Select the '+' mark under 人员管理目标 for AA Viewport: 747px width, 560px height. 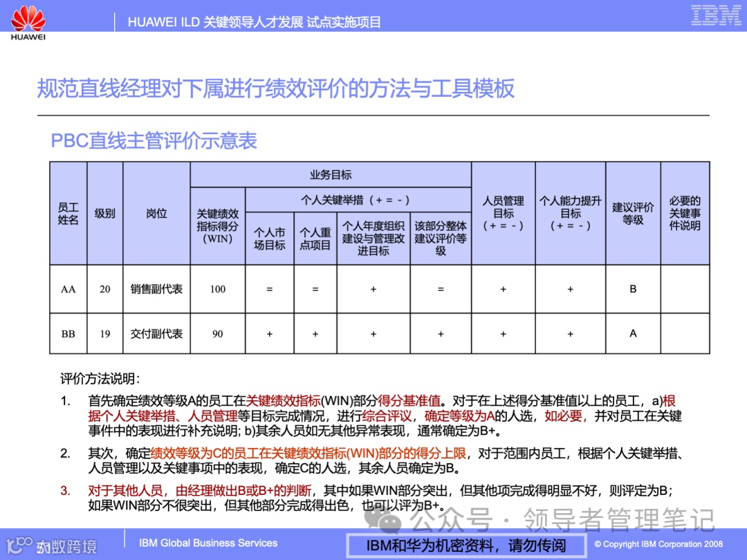(504, 289)
